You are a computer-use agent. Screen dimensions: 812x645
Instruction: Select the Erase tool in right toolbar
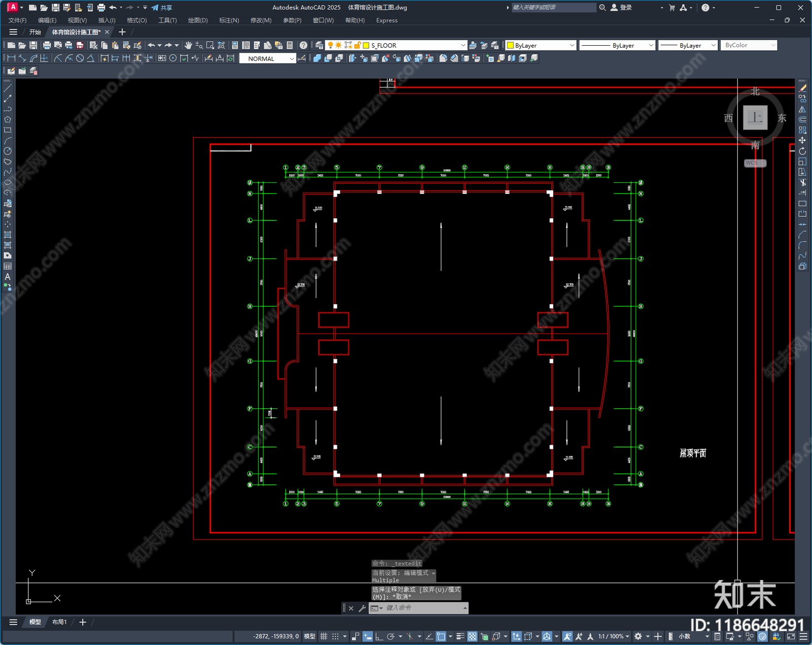(802, 88)
